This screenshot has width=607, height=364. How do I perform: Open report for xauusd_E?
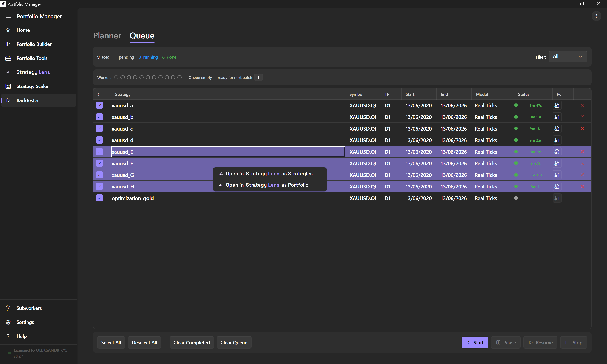click(557, 152)
